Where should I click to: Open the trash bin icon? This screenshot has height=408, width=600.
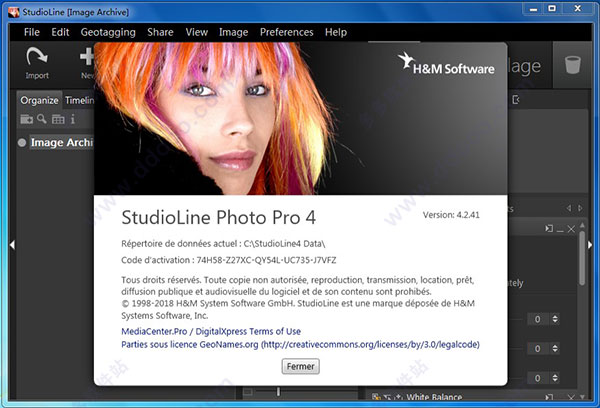(573, 64)
